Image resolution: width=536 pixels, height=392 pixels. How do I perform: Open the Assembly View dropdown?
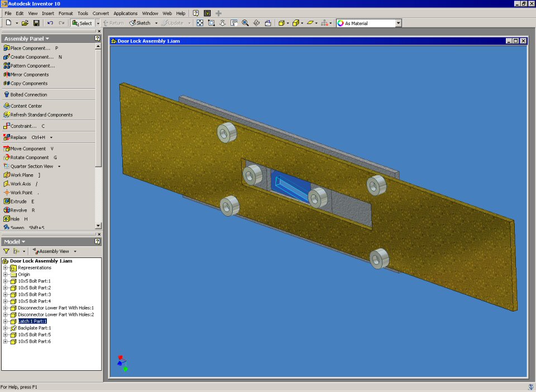pyautogui.click(x=75, y=251)
